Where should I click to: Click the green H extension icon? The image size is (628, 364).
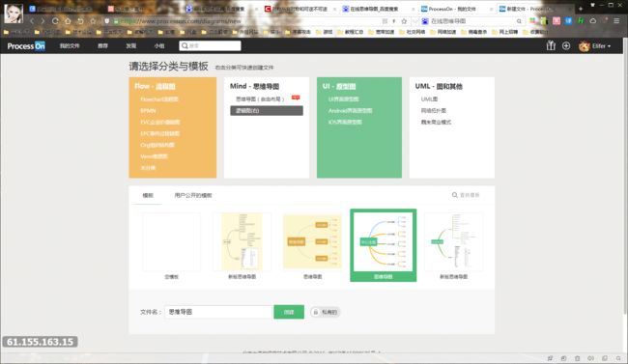[x=581, y=21]
